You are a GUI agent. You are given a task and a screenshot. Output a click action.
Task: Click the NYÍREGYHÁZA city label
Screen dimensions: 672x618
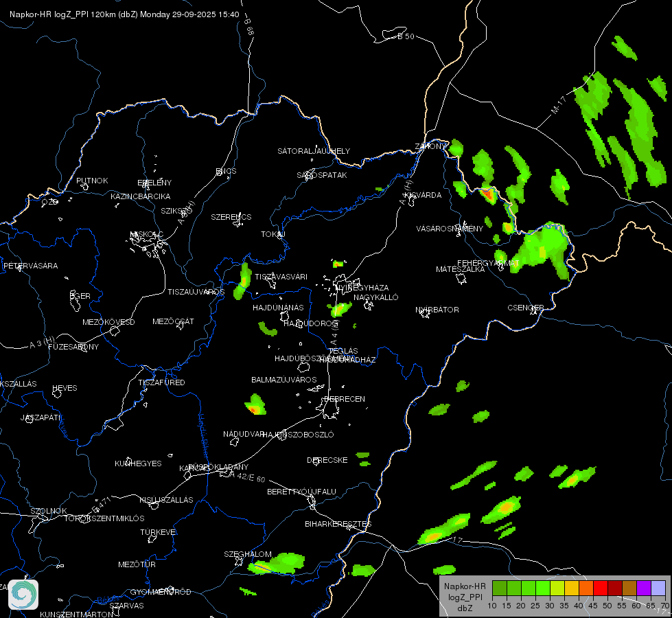(x=362, y=287)
